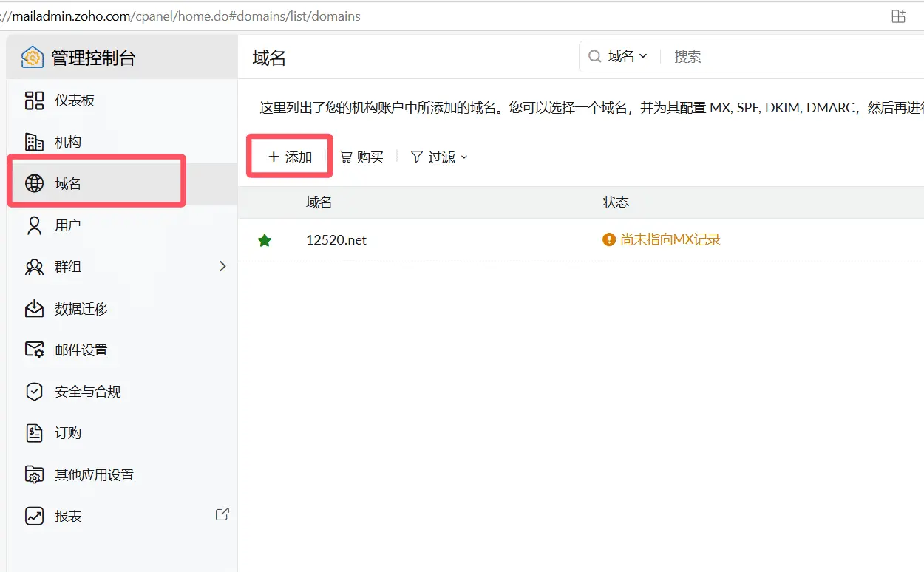The width and height of the screenshot is (924, 572).
Task: Click the 添加 add domain button
Action: pos(290,157)
